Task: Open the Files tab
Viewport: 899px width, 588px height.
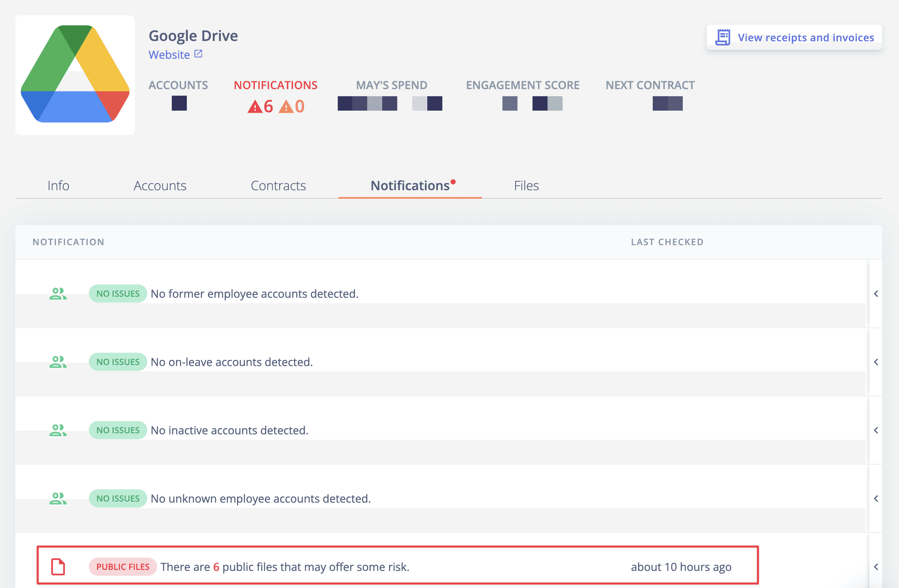Action: pyautogui.click(x=526, y=185)
